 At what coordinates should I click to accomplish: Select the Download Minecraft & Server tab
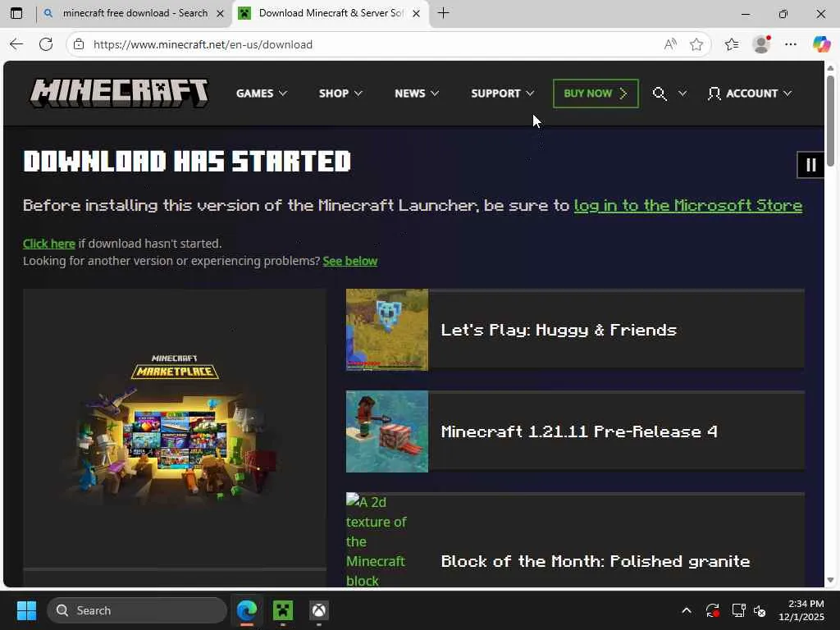click(330, 13)
